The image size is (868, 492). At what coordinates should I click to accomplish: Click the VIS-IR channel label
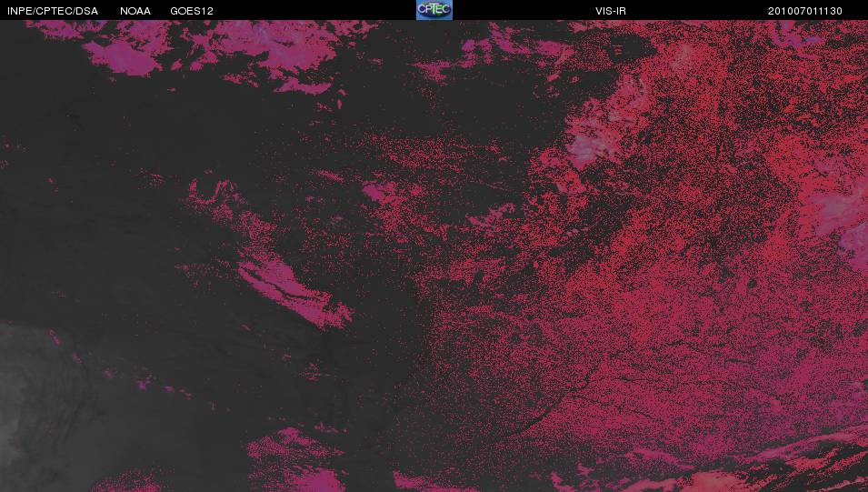(611, 11)
